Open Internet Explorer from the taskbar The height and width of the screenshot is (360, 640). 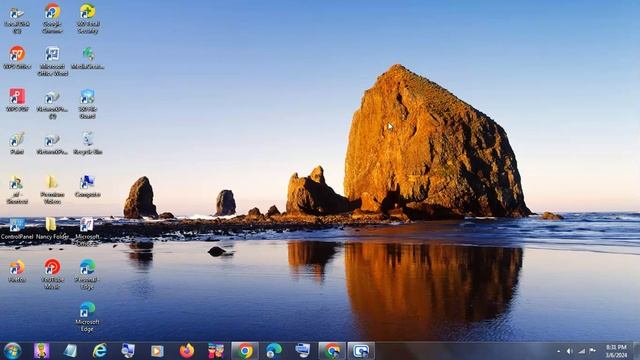(100, 351)
